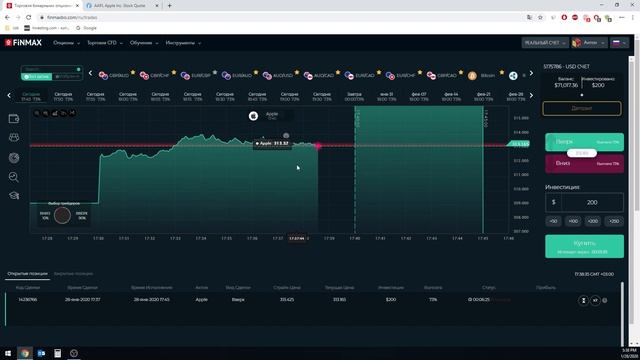The height and width of the screenshot is (360, 640).
Task: Click the Bitcoin coin icon in asset bar
Action: tap(472, 76)
